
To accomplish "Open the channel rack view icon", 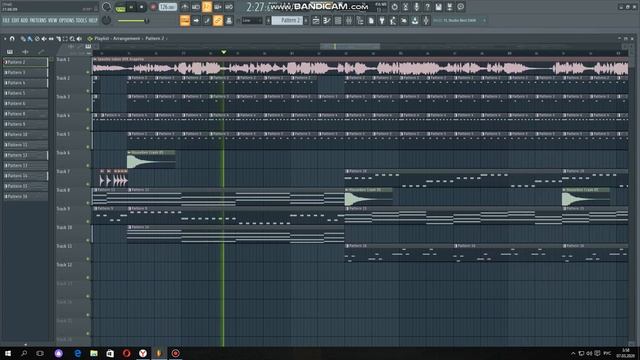I will pyautogui.click(x=338, y=20).
